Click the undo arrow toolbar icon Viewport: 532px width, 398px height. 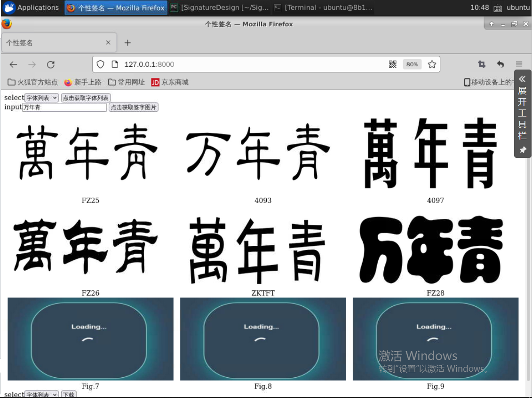tap(500, 64)
